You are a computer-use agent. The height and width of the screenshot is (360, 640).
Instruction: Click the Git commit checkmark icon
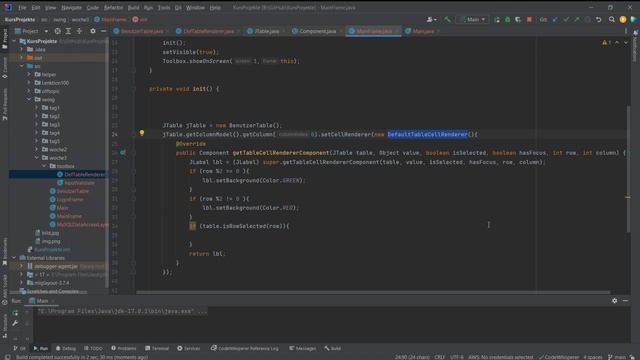tap(566, 19)
